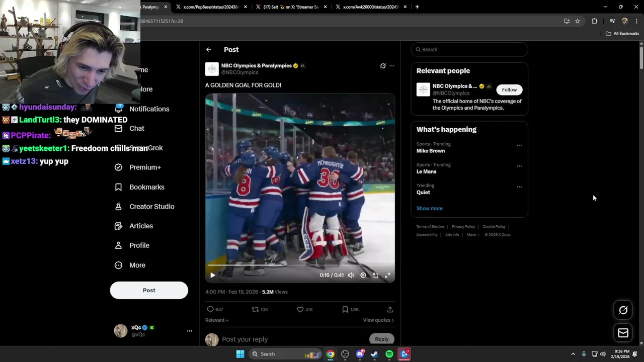Open options for Quiet trend
Screen dimensions: 644x362
pyautogui.click(x=519, y=187)
